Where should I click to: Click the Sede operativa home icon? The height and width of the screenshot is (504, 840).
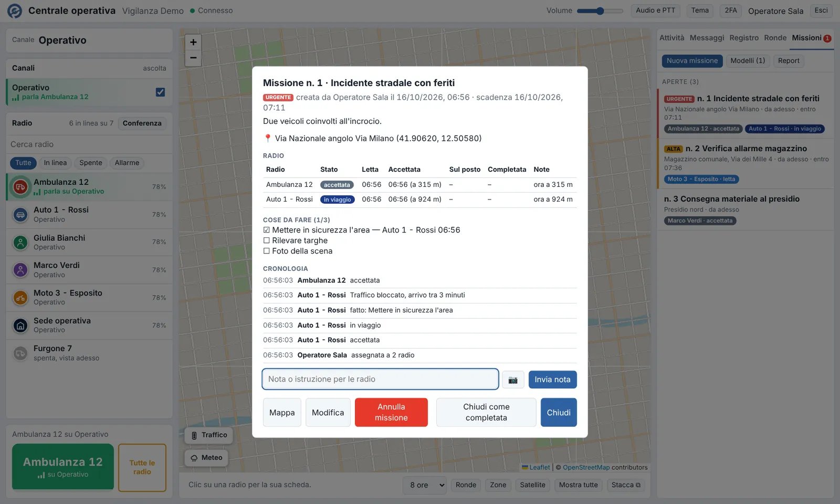pyautogui.click(x=20, y=325)
